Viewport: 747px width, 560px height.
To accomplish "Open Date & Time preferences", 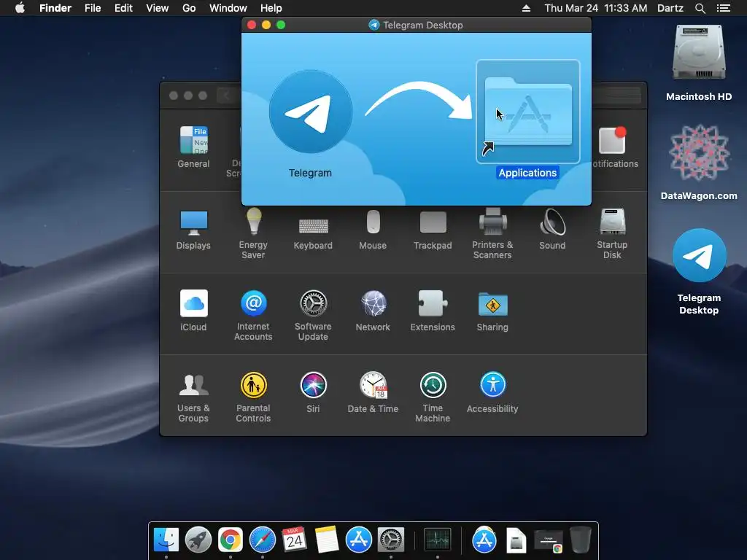I will pos(373,393).
